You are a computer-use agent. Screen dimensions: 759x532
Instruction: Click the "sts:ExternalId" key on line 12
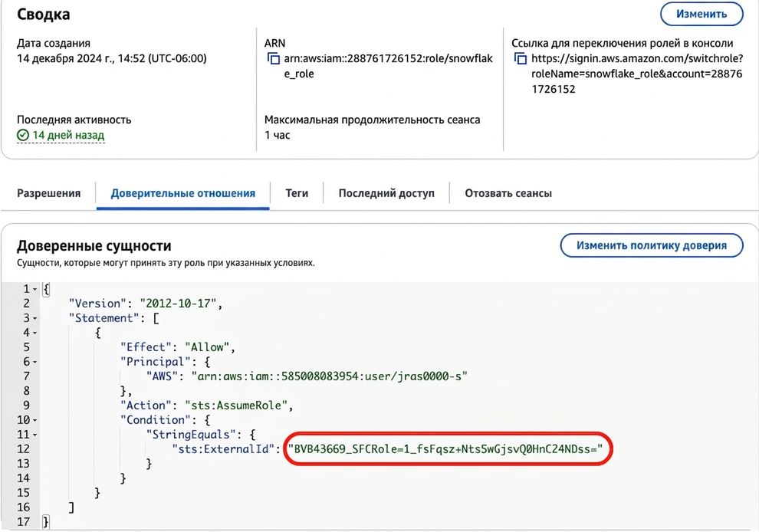pyautogui.click(x=223, y=448)
